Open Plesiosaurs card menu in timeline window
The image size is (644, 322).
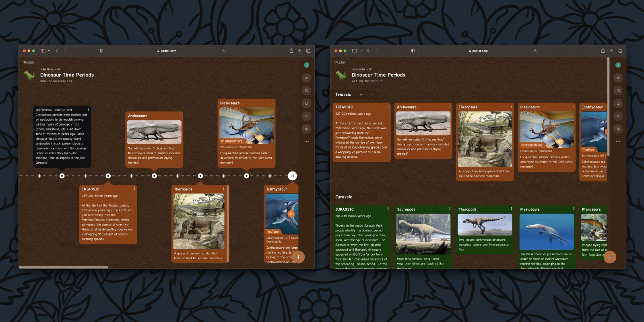(x=273, y=102)
